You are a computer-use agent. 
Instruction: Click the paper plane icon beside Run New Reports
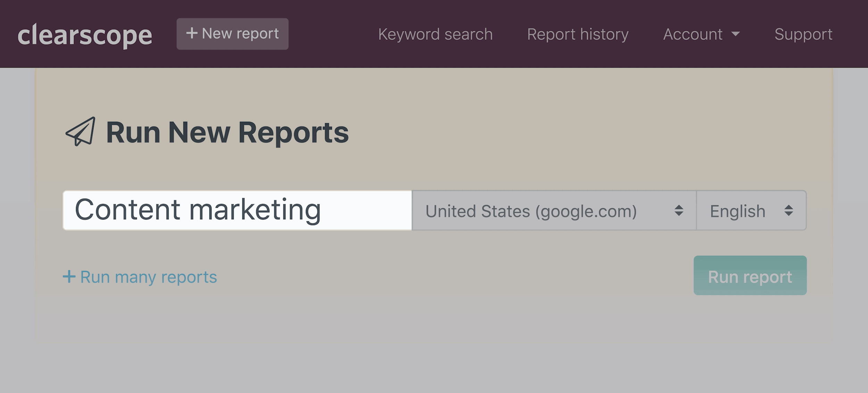click(80, 132)
